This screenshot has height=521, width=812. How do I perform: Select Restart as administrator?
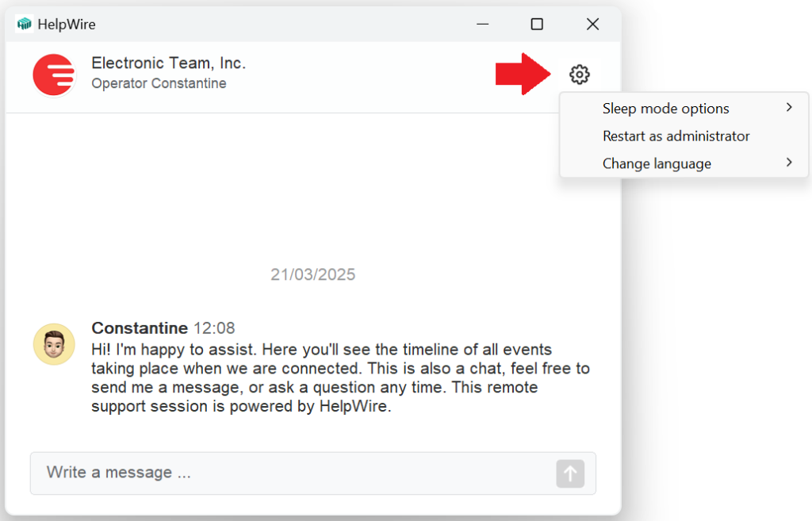pos(675,136)
